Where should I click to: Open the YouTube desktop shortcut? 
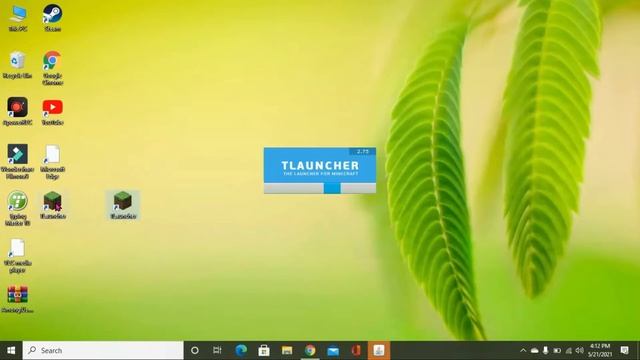coord(53,112)
